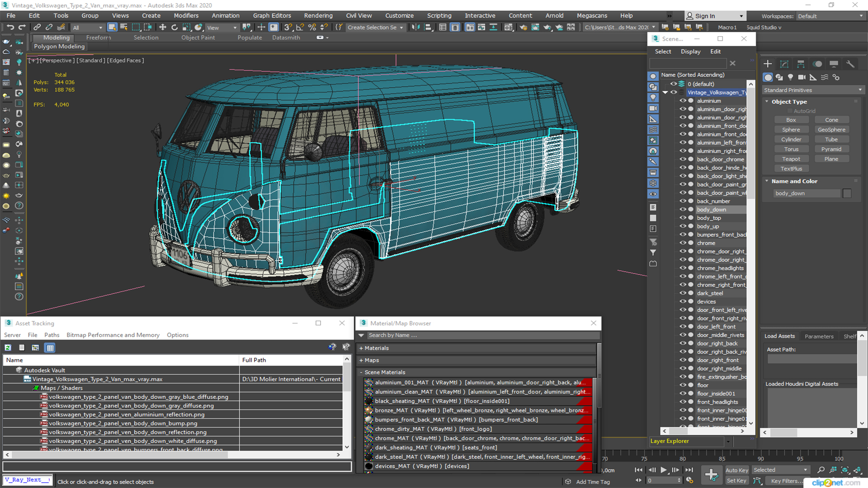
Task: Click the body_down name input field
Action: point(807,193)
